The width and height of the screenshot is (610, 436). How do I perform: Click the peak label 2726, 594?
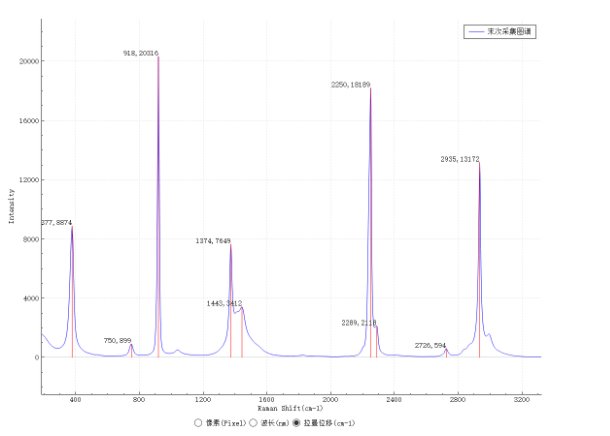431,345
